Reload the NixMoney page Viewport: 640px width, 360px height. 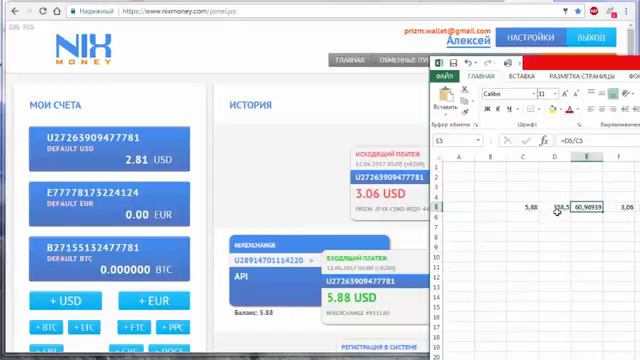[x=42, y=11]
